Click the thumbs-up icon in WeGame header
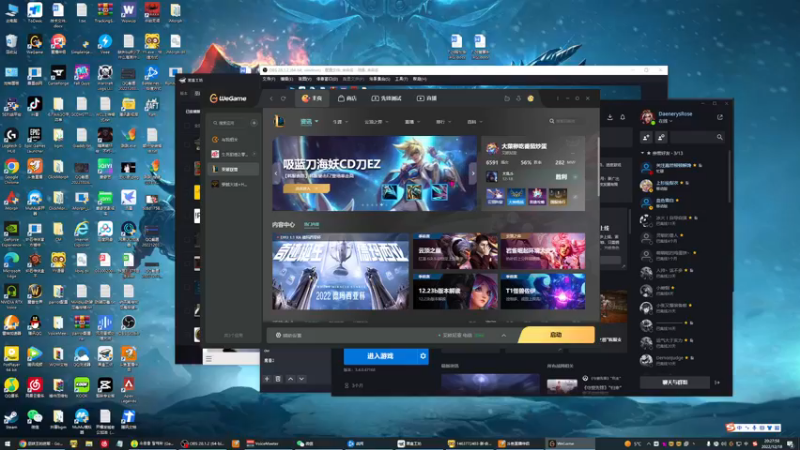Image resolution: width=800 pixels, height=450 pixels. (x=507, y=98)
